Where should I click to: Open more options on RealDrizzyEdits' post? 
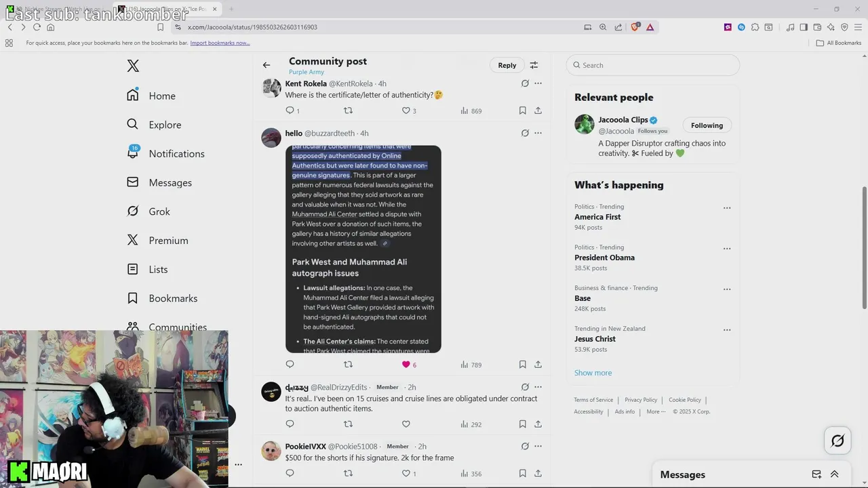[x=538, y=387]
